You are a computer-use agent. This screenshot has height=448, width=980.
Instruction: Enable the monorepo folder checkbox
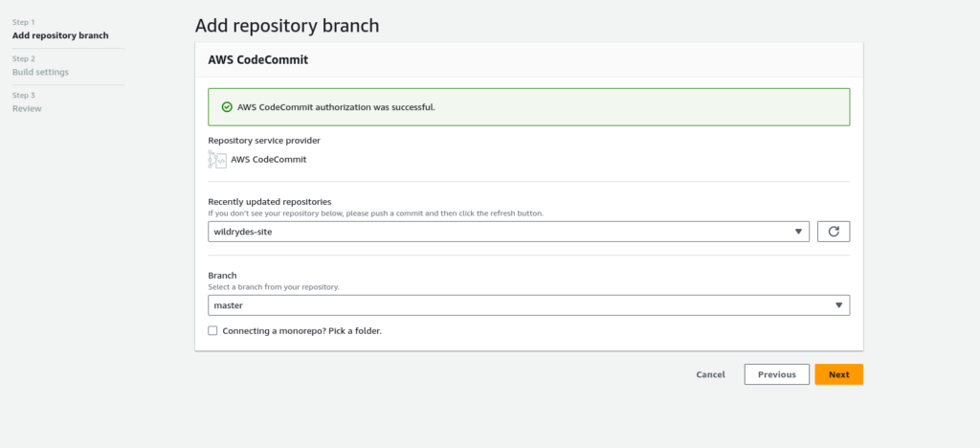[213, 330]
